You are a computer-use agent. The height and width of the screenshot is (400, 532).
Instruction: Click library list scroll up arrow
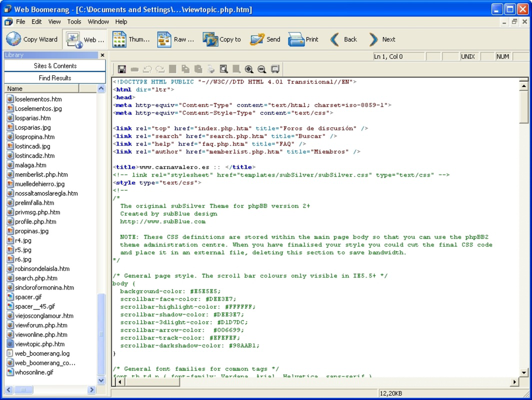click(101, 88)
